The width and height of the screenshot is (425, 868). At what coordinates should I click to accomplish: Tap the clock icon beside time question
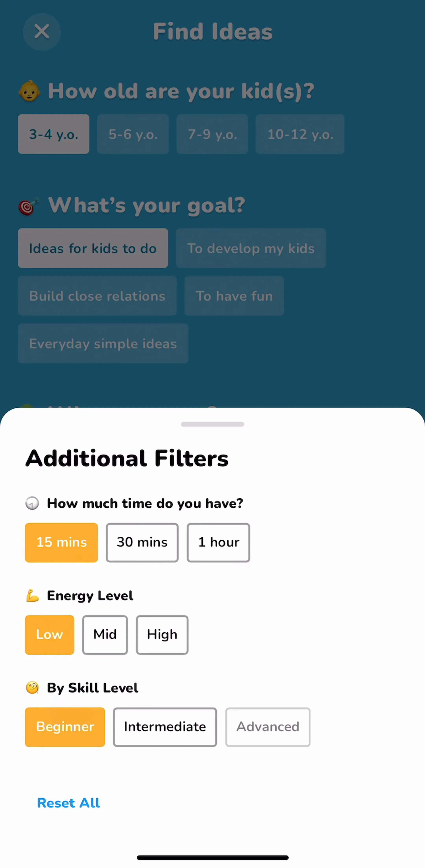click(32, 503)
